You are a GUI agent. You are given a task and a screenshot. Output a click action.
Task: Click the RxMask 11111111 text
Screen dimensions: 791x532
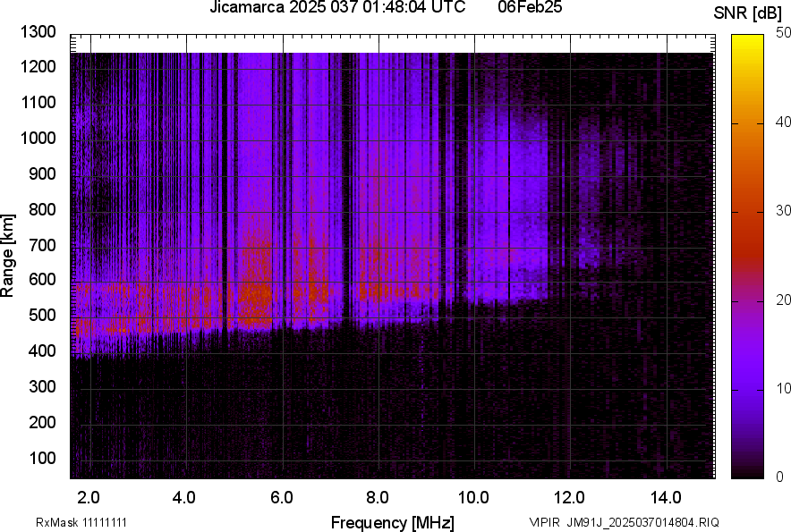click(87, 522)
